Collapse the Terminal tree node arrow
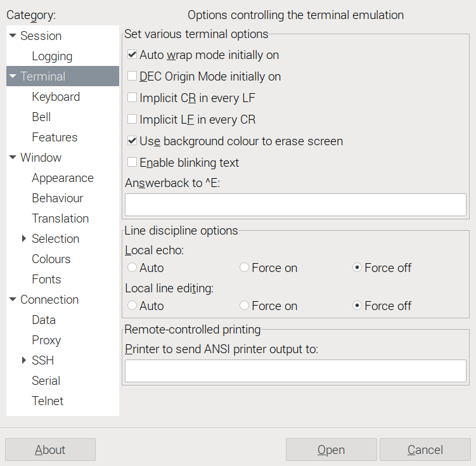The image size is (476, 466). tap(13, 76)
